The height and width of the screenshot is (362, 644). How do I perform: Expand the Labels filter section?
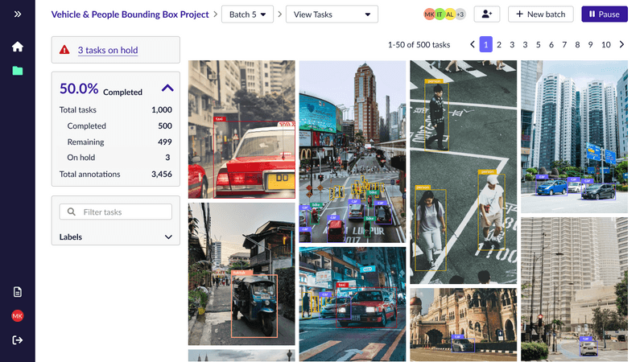point(168,237)
